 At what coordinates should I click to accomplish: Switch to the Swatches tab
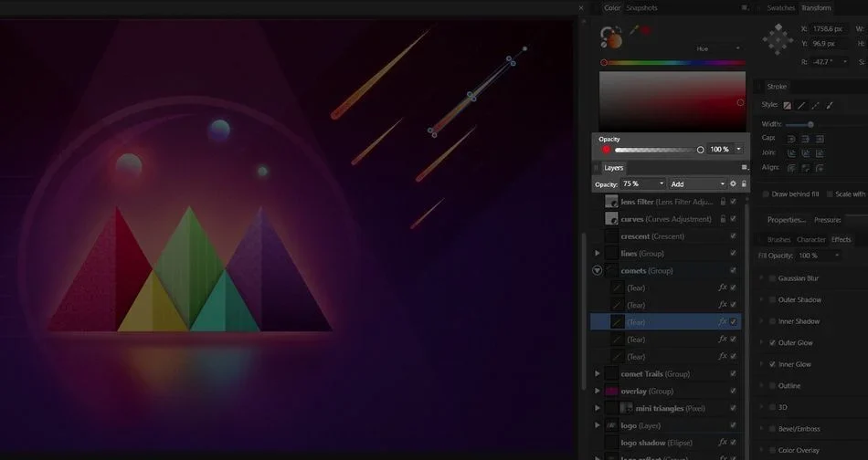point(780,7)
